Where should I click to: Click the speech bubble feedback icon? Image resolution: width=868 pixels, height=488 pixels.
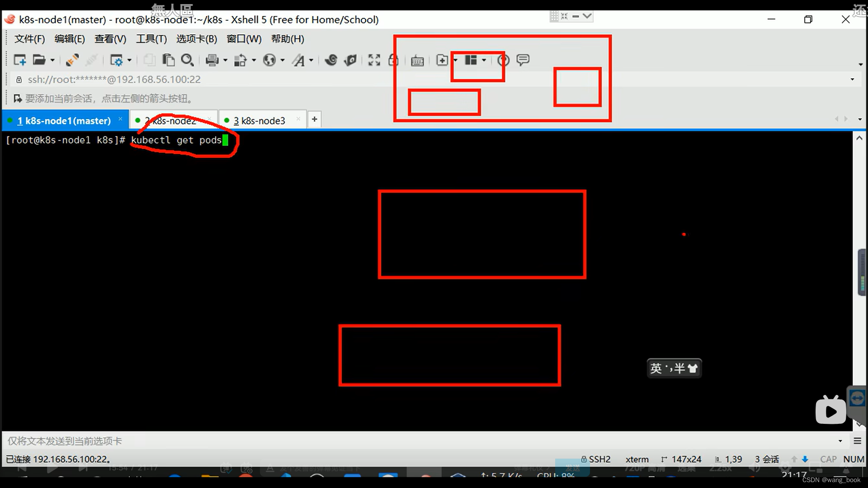coord(523,60)
